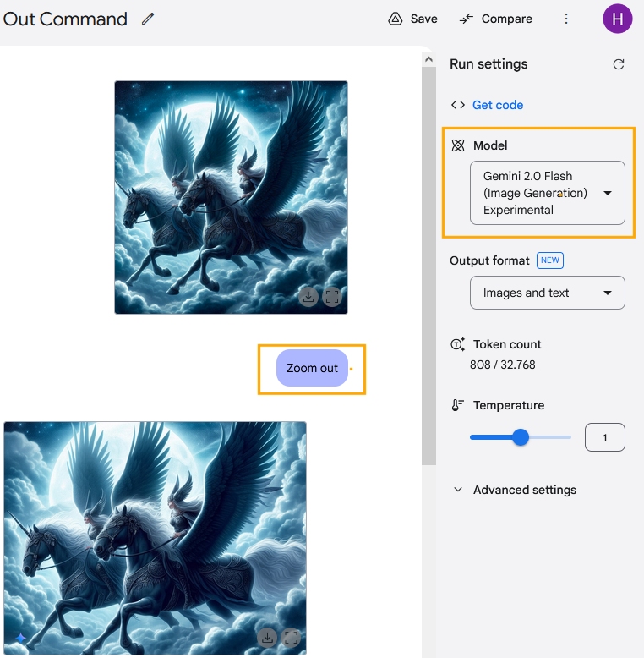Click the scrollbar up arrow
Screen dimensions: 644x658
tap(428, 59)
